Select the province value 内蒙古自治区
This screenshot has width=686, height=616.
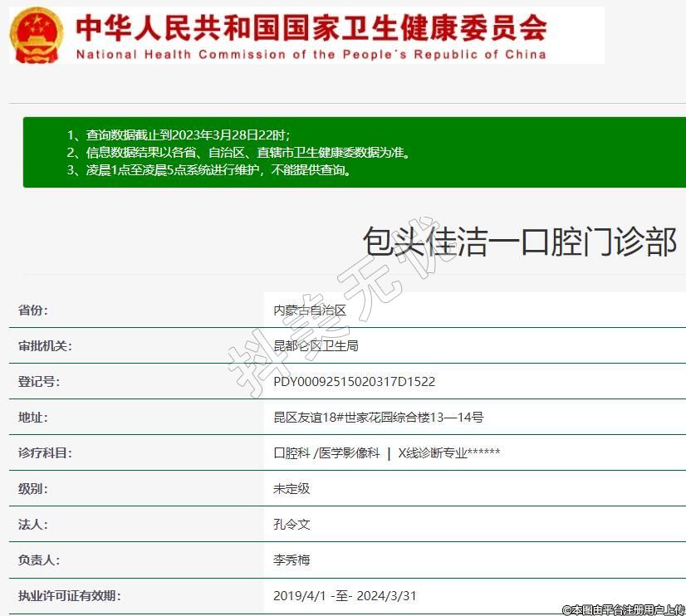309,310
